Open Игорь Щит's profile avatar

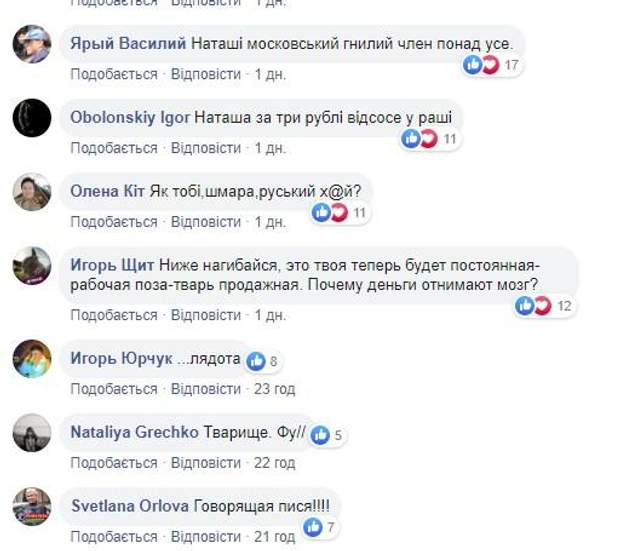point(32,265)
